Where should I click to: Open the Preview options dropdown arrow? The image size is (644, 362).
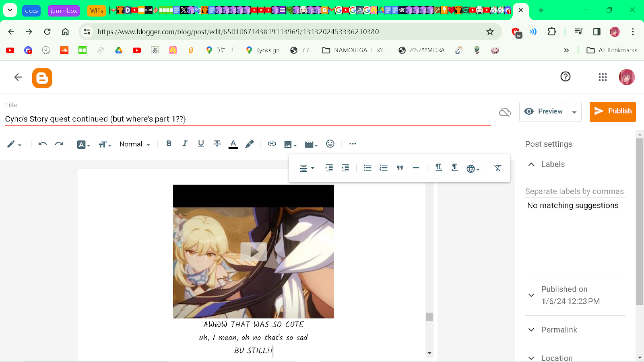tap(574, 112)
